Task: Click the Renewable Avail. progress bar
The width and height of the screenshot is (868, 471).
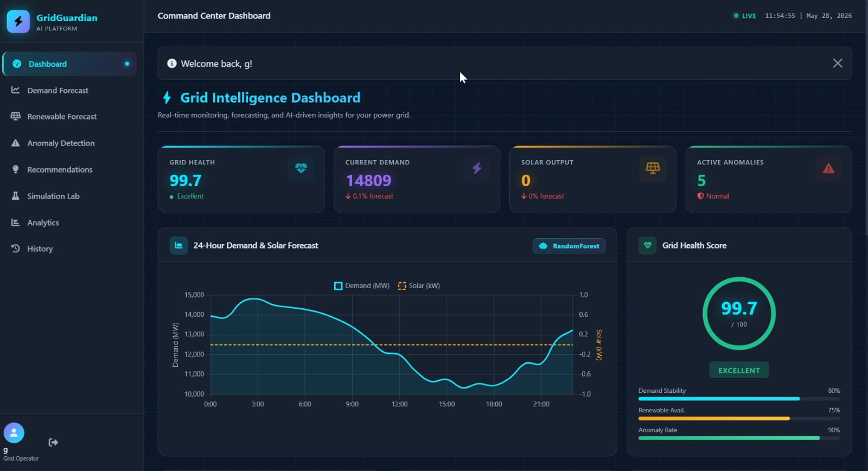Action: 739,418
